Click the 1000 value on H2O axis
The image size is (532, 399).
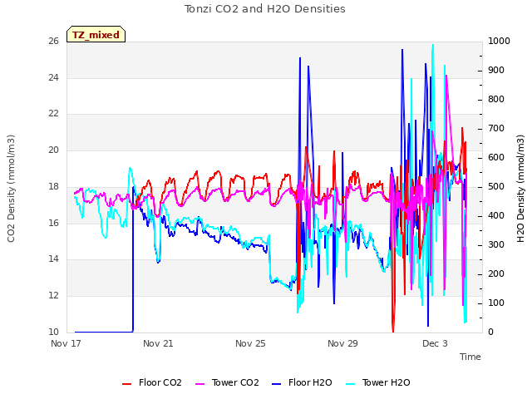click(x=499, y=41)
